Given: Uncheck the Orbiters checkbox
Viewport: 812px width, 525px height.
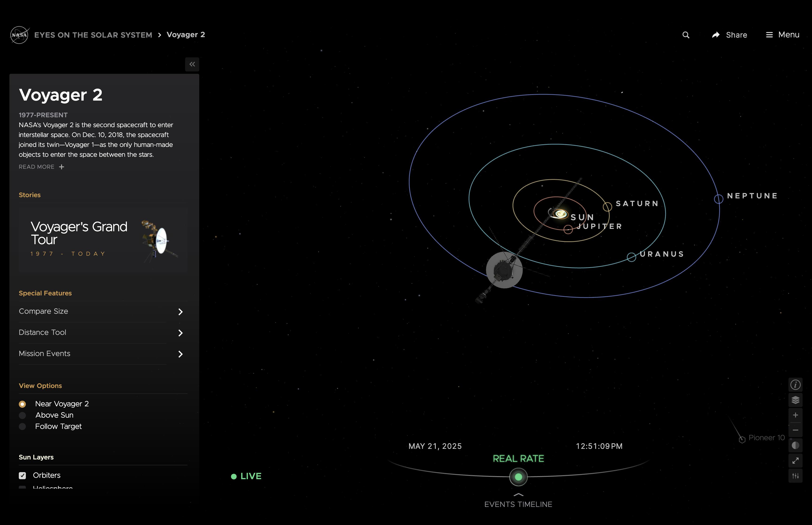Looking at the screenshot, I should pyautogui.click(x=23, y=475).
